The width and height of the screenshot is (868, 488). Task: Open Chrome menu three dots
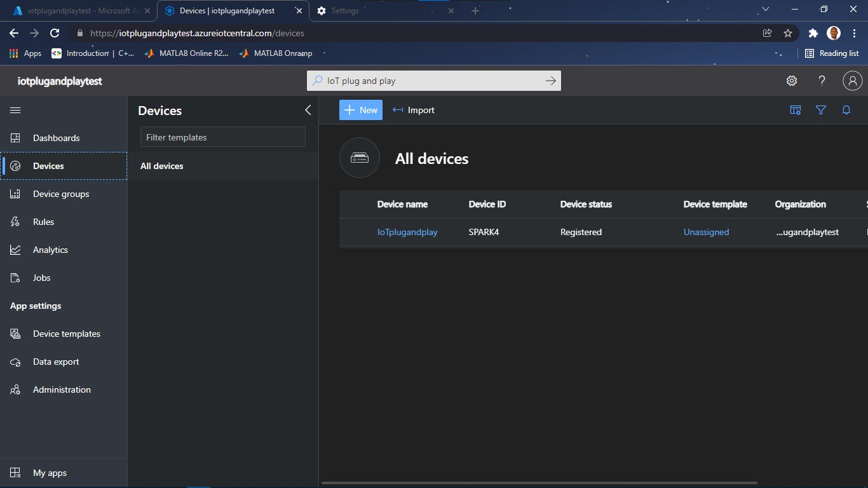(x=854, y=33)
